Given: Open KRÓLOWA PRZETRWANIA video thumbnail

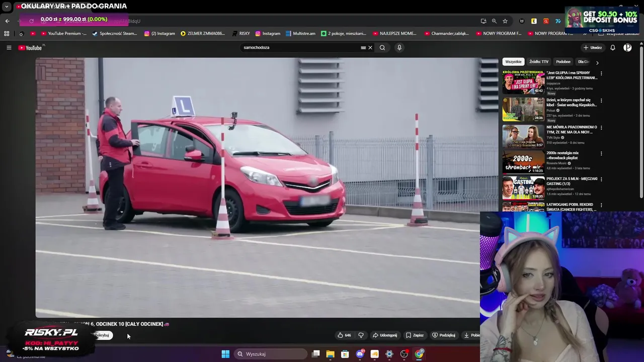Looking at the screenshot, I should click(x=523, y=82).
